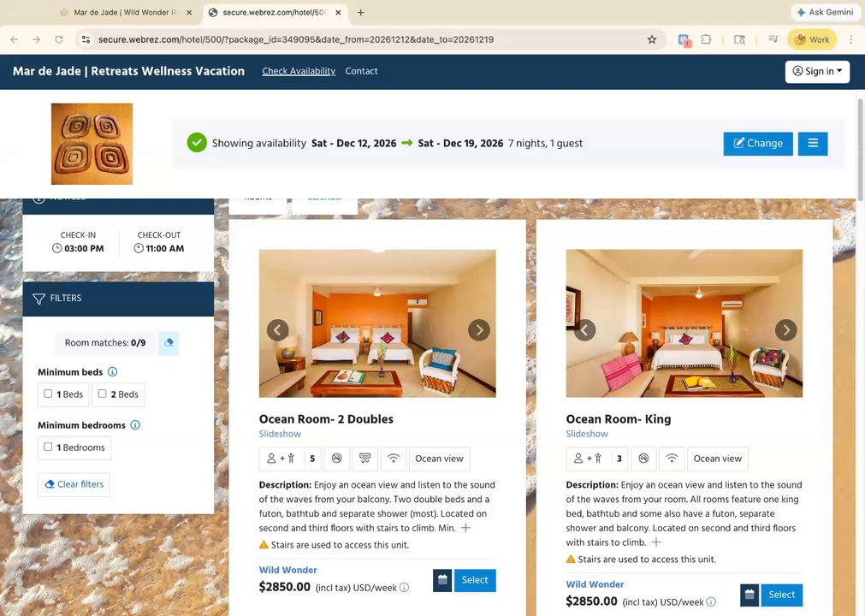Click the Mar de Jade logo image
This screenshot has width=865, height=616.
click(92, 144)
